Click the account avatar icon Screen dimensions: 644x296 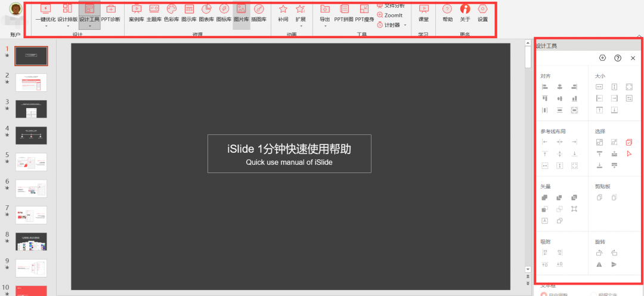click(x=16, y=8)
